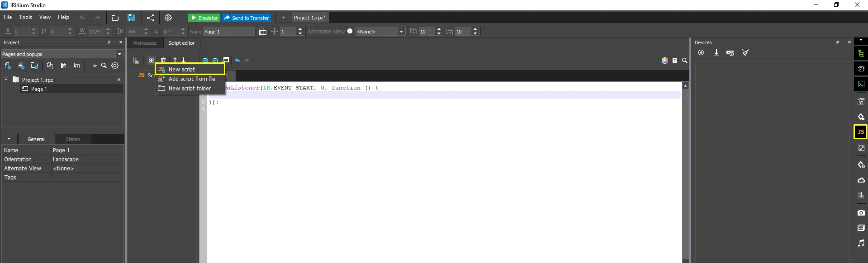Collapse the Project 1.irpz tree node
This screenshot has width=868, height=263.
6,80
